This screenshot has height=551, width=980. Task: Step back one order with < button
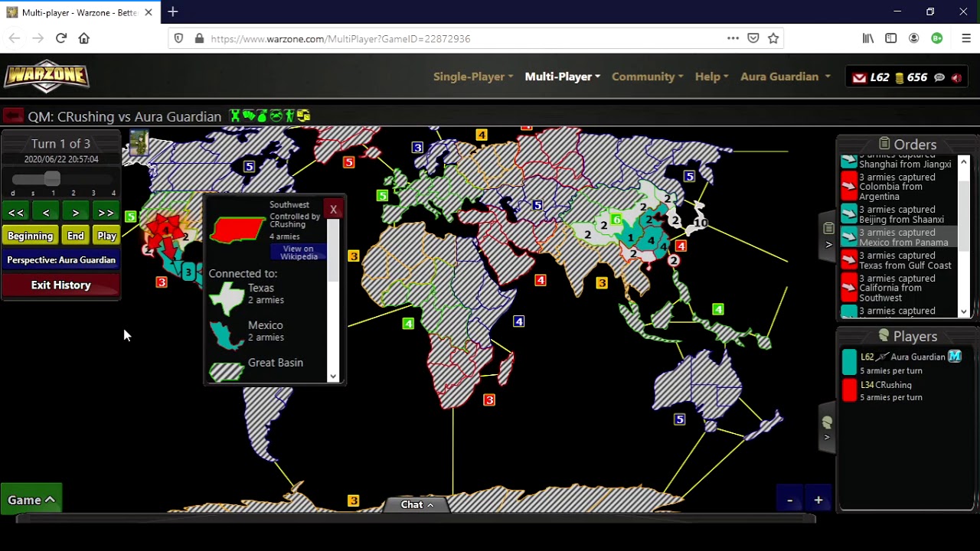pyautogui.click(x=46, y=213)
